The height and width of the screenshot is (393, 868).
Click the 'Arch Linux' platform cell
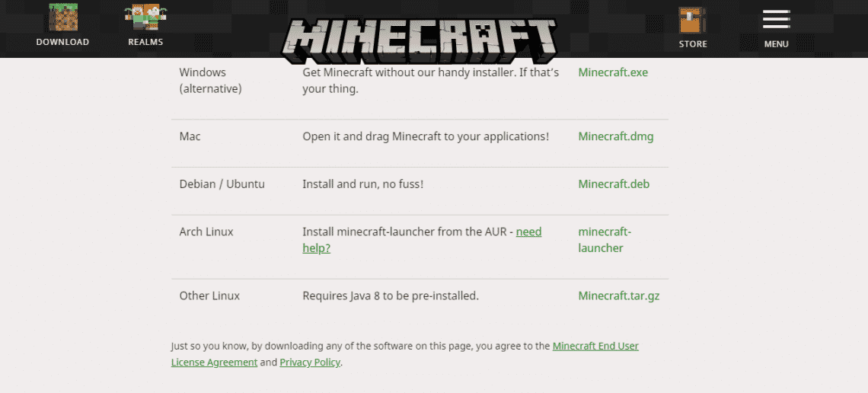coord(206,232)
